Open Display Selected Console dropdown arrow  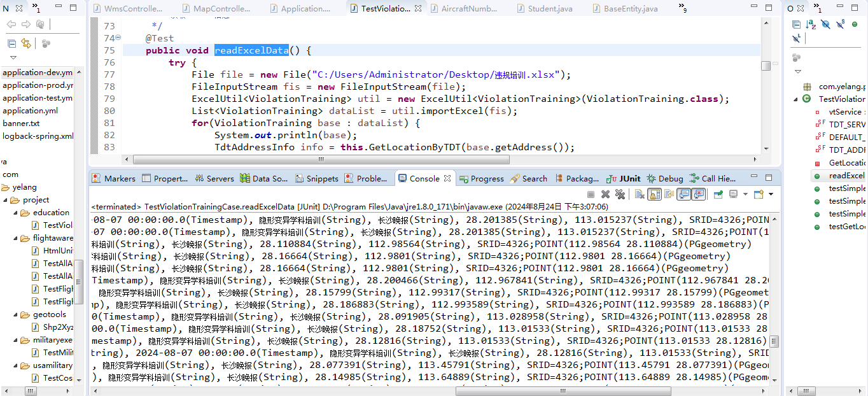pyautogui.click(x=745, y=194)
